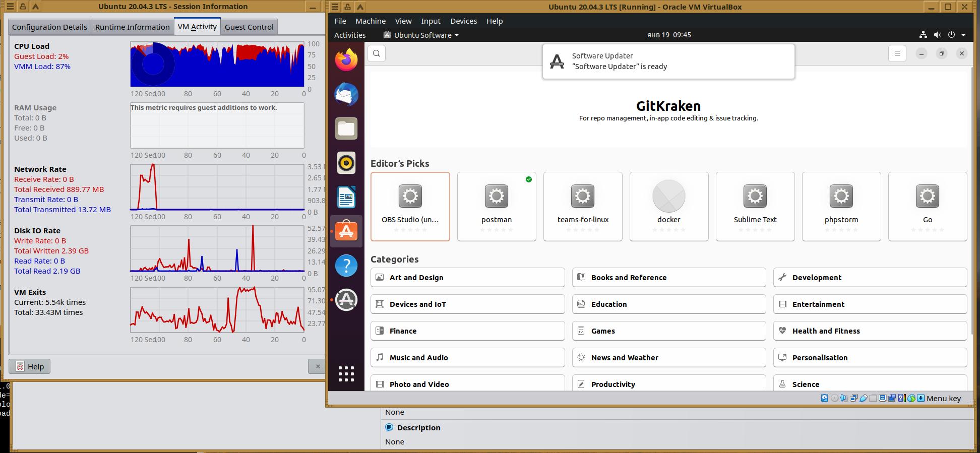This screenshot has width=980, height=453.
Task: Open Firefox from the Ubuntu dock
Action: click(x=346, y=60)
